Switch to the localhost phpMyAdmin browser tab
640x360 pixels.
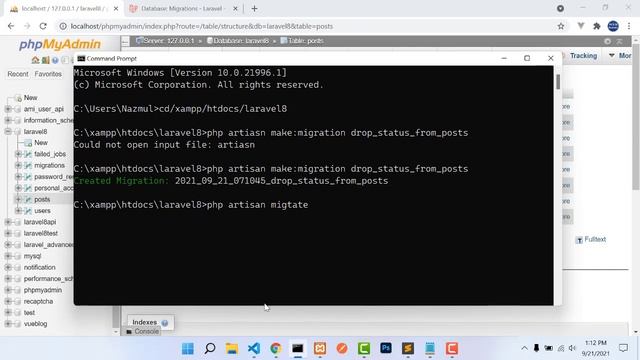point(63,9)
